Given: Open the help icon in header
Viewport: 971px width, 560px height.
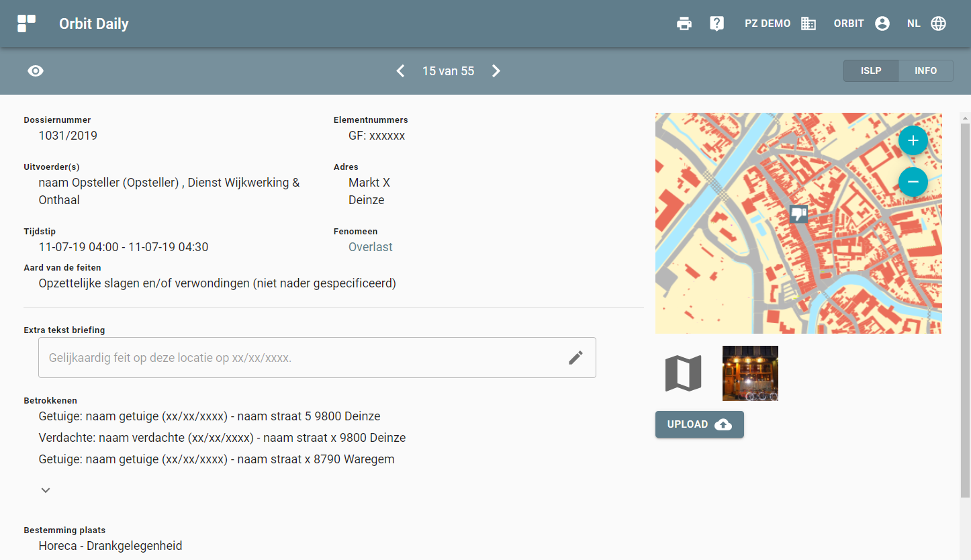Looking at the screenshot, I should tap(716, 24).
